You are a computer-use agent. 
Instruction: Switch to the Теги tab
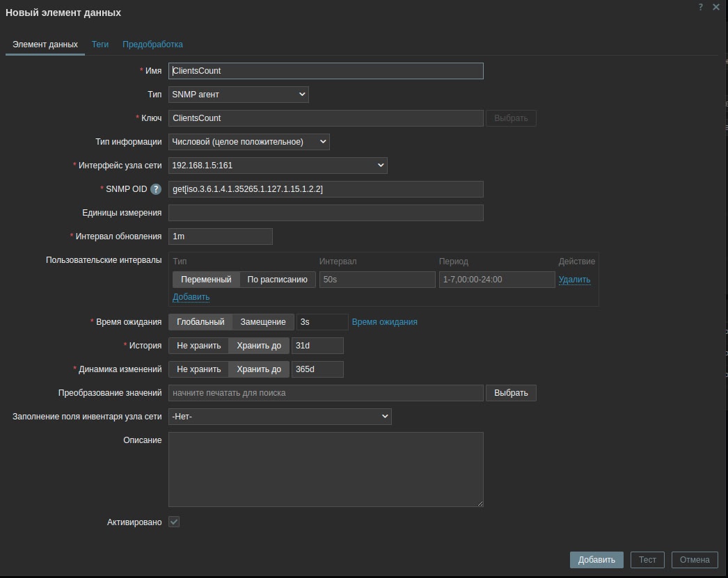click(x=100, y=45)
